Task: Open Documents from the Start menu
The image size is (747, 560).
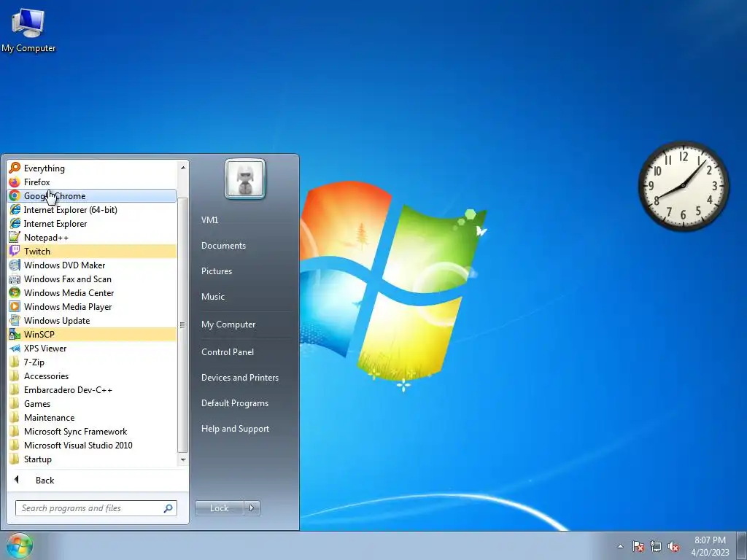Action: [x=223, y=246]
